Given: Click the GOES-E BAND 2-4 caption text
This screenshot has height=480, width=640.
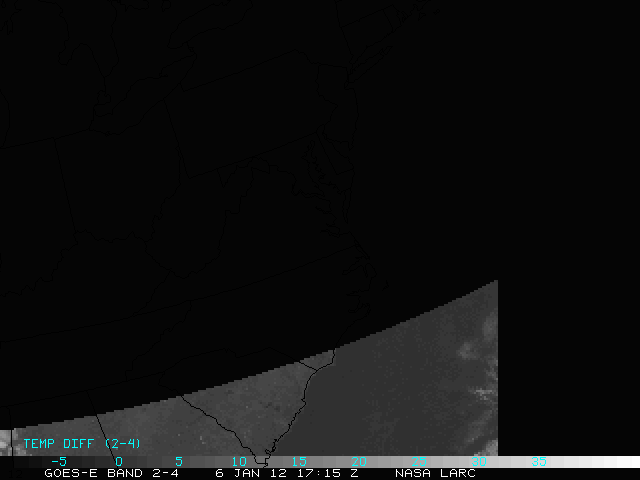Looking at the screenshot, I should 111,473.
